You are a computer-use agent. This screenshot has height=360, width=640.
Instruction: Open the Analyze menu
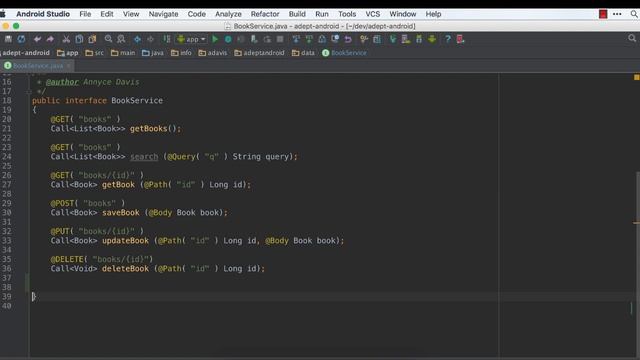(228, 14)
